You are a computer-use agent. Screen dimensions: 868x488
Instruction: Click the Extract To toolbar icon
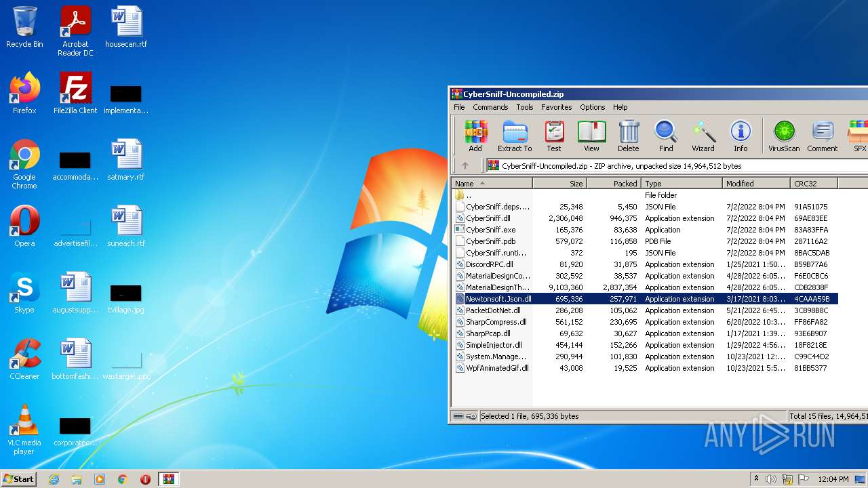tap(515, 136)
